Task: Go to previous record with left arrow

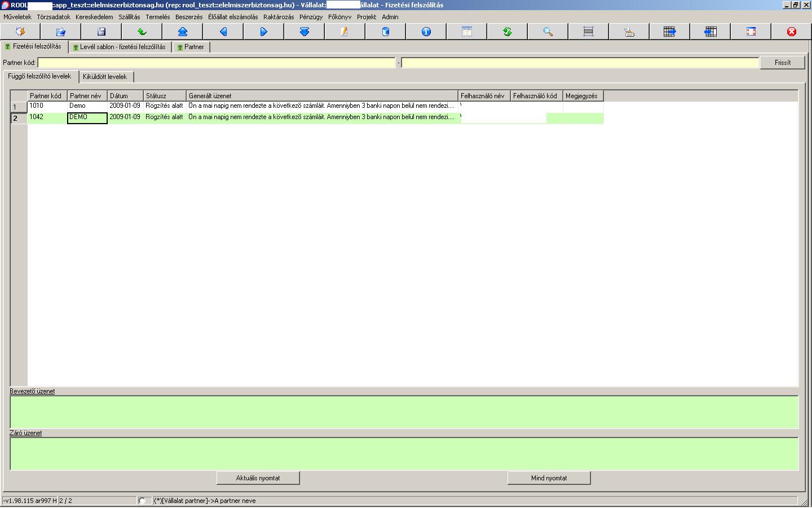Action: click(x=223, y=32)
